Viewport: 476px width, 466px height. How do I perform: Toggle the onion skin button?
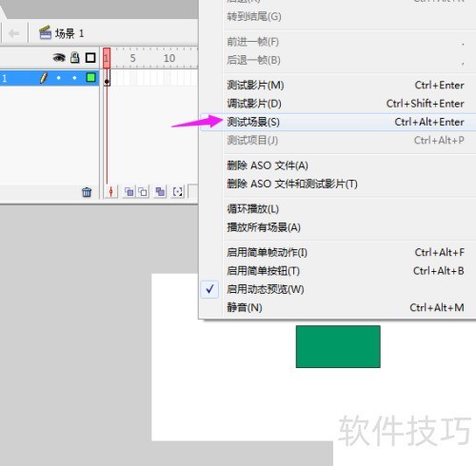pos(129,192)
